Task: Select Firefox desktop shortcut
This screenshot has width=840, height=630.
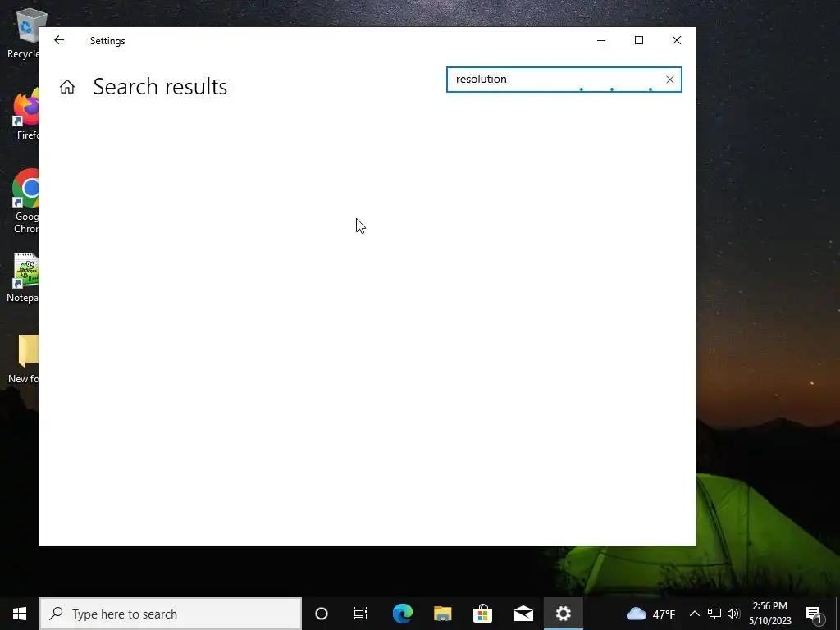Action: (x=25, y=113)
